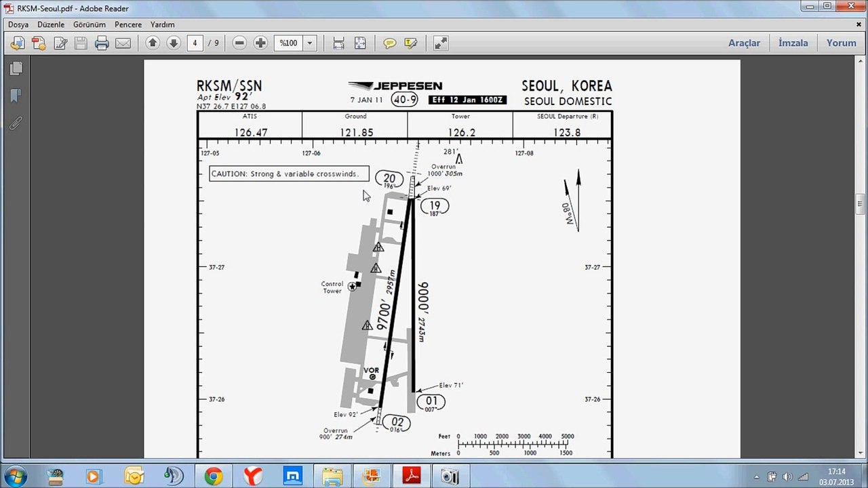Click the vertical scrollbar thumb
868x488 pixels.
point(861,205)
